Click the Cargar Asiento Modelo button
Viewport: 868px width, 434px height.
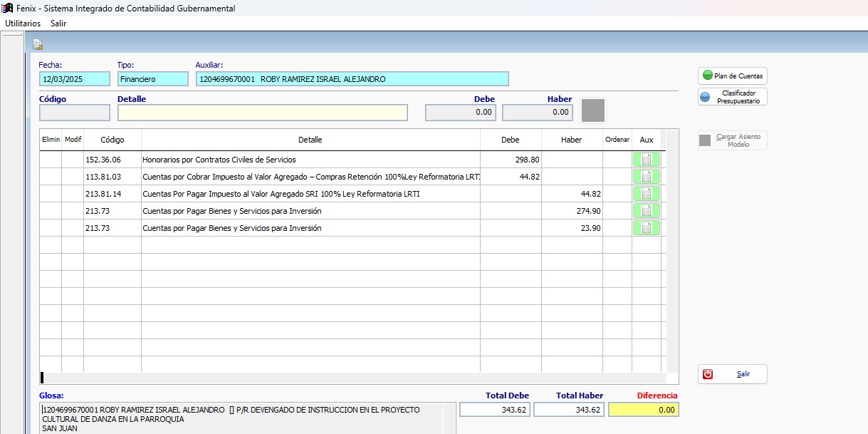pos(732,140)
